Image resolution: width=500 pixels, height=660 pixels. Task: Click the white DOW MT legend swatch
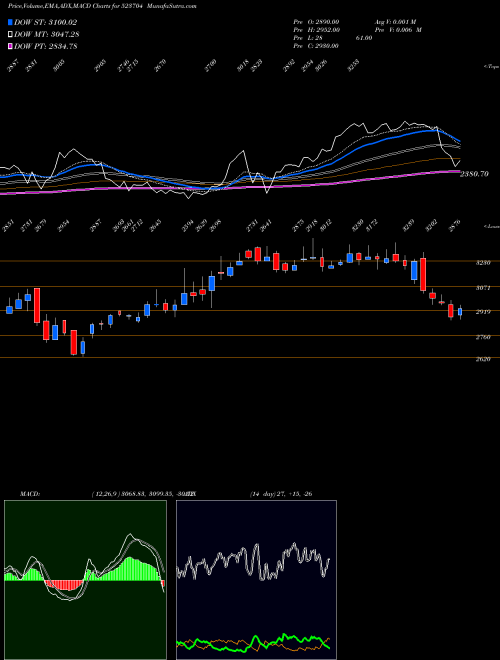click(x=10, y=35)
